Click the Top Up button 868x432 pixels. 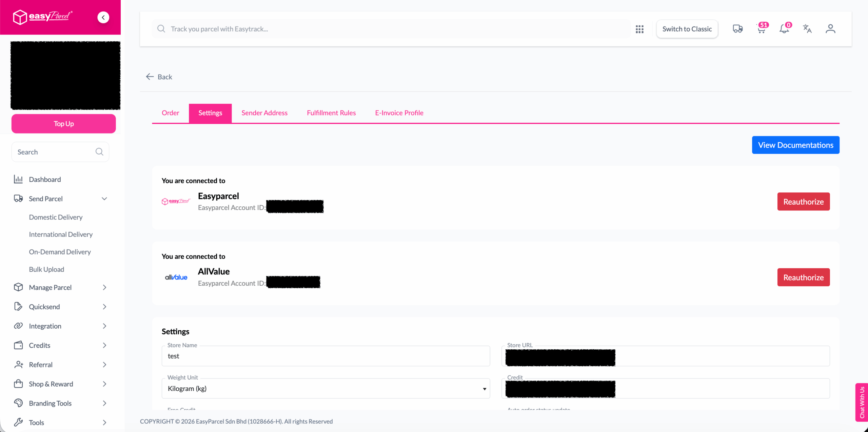pyautogui.click(x=64, y=124)
